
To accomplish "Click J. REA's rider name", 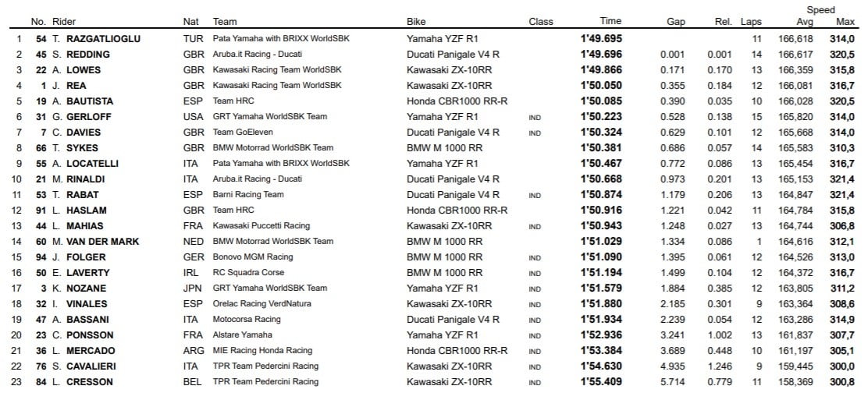I will pyautogui.click(x=71, y=85).
